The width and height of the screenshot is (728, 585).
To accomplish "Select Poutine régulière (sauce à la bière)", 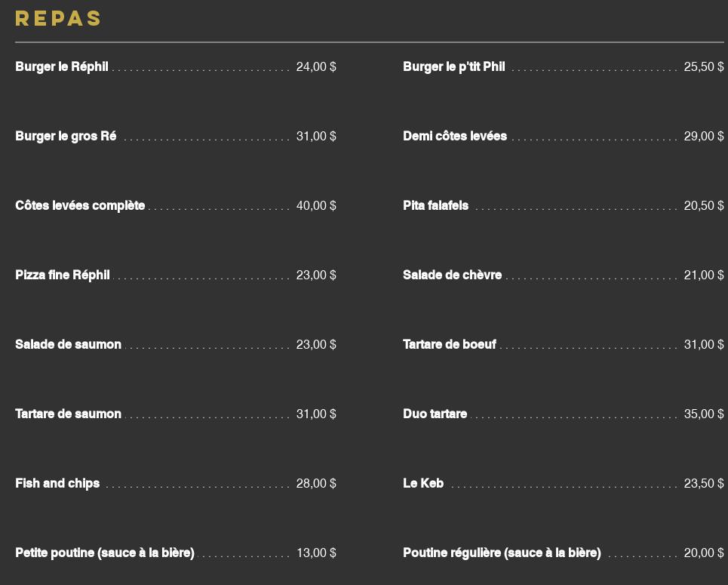I will [502, 553].
